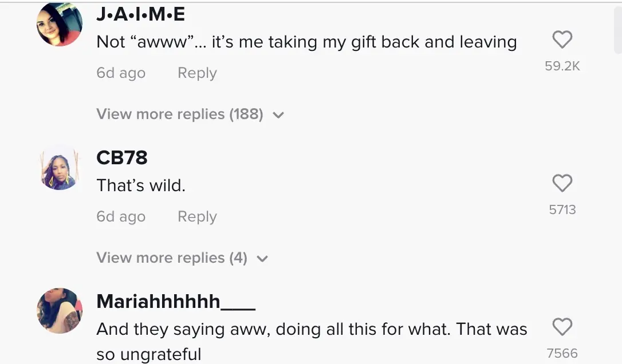
Task: Like CB78's comment with the heart icon
Action: [562, 183]
